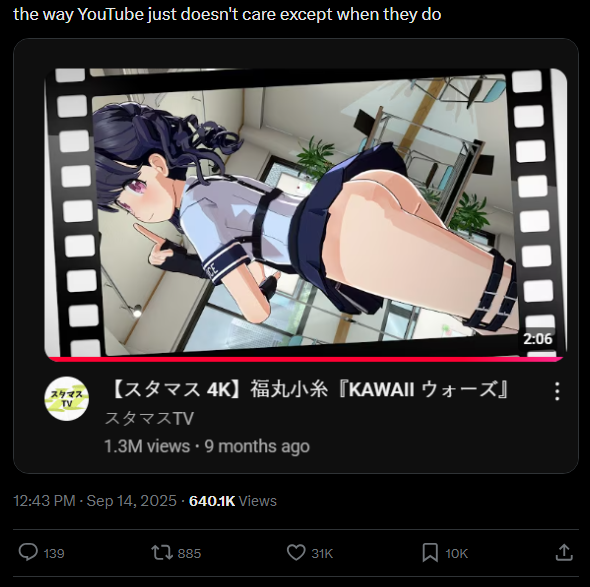The width and height of the screenshot is (590, 587).
Task: Open the KAWAII ウォーズ video title
Action: (x=307, y=389)
